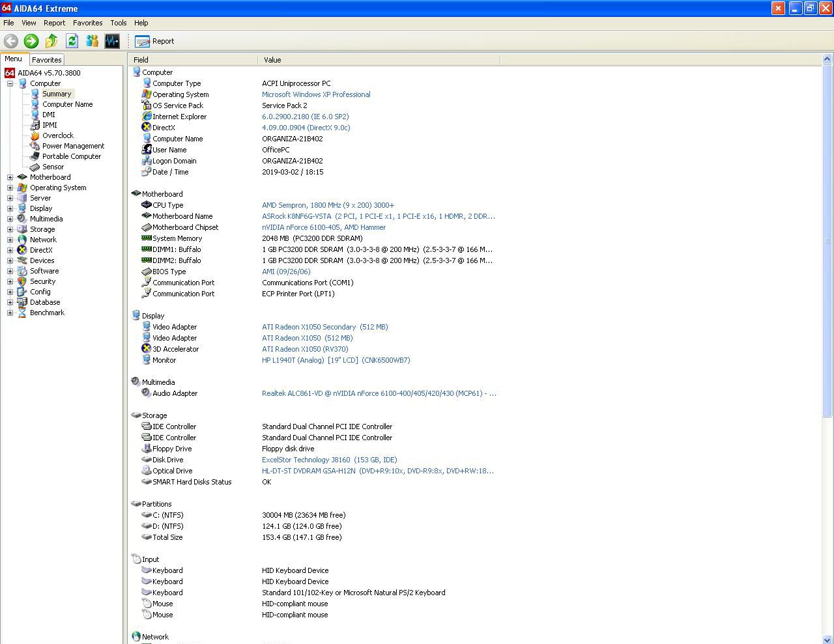834x644 pixels.
Task: Collapse the Computer tree node
Action: 10,83
